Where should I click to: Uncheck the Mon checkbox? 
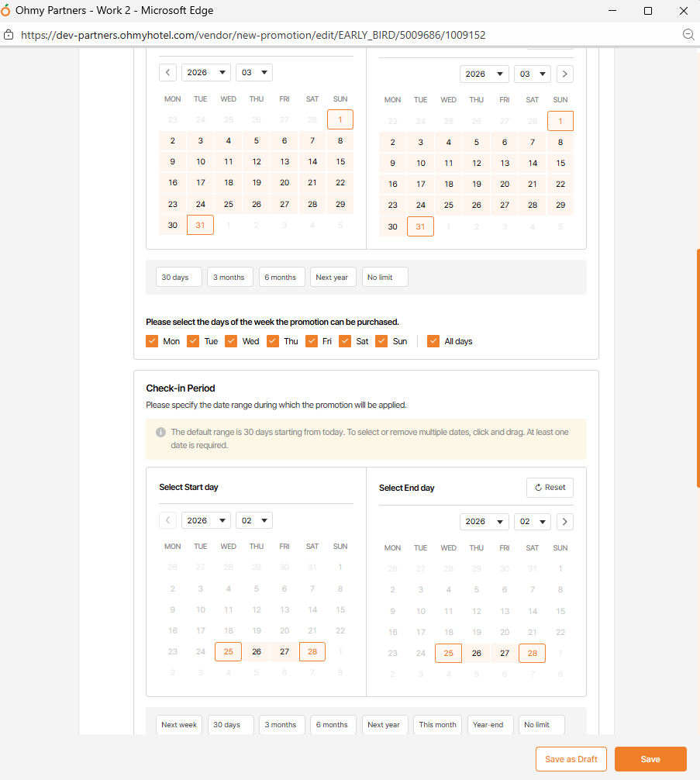(152, 341)
